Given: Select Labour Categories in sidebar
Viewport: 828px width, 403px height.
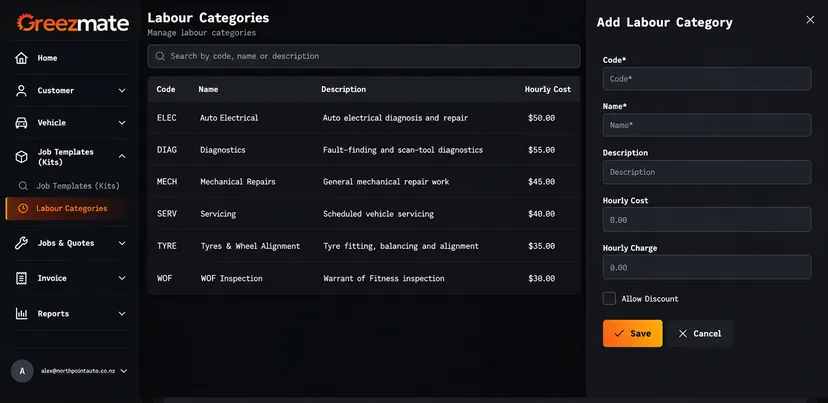Looking at the screenshot, I should pos(66,208).
